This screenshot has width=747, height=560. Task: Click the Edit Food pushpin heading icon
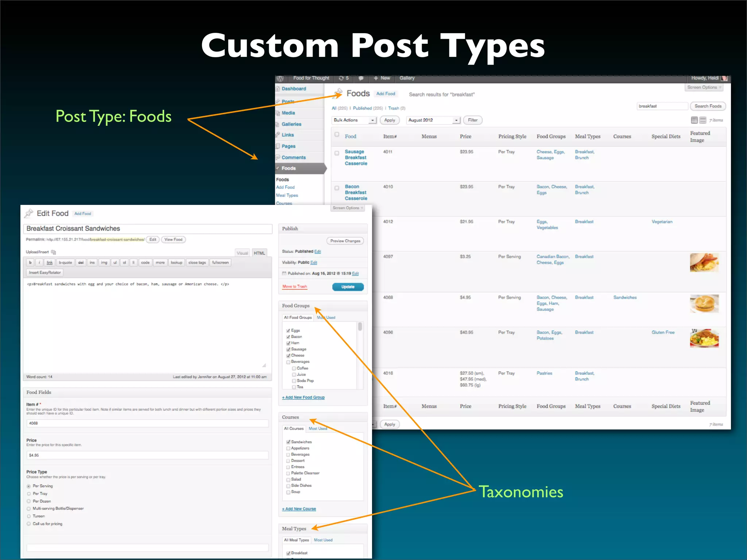[x=29, y=213]
